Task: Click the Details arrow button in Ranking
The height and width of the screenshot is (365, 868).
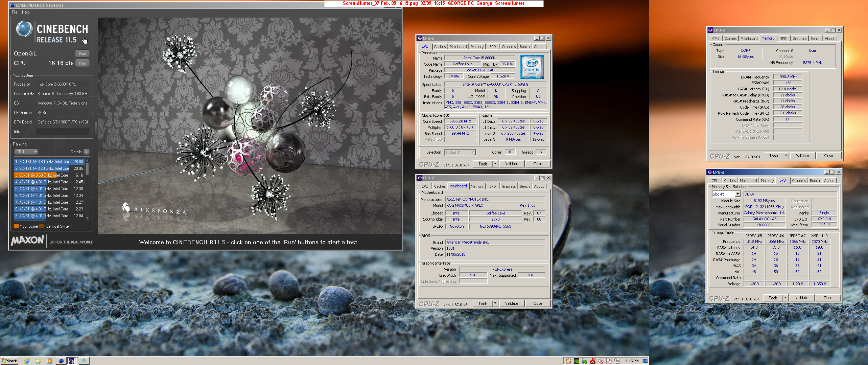Action: coord(87,152)
